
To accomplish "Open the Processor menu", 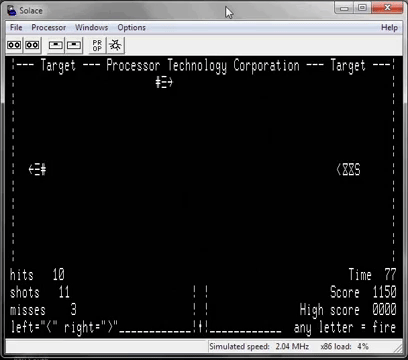I will click(49, 27).
